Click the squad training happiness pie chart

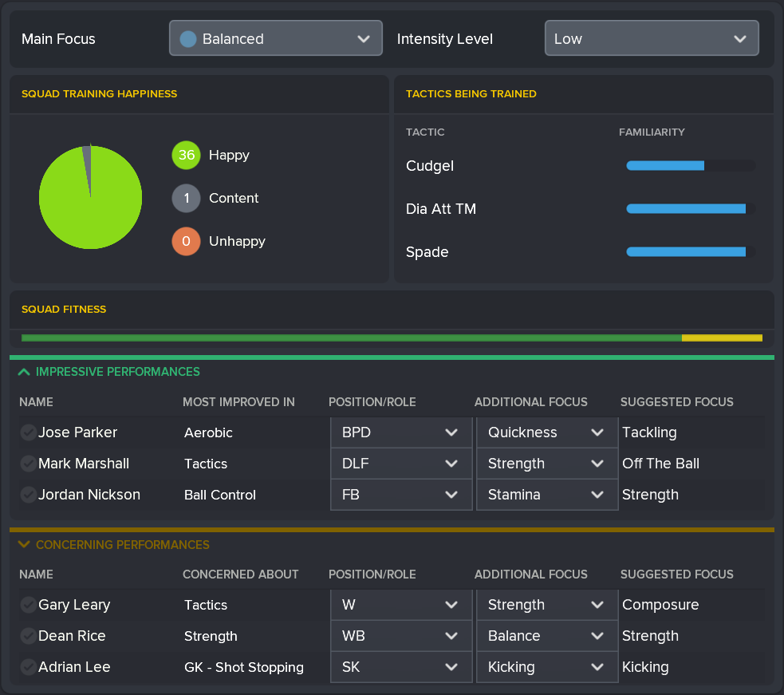90,198
